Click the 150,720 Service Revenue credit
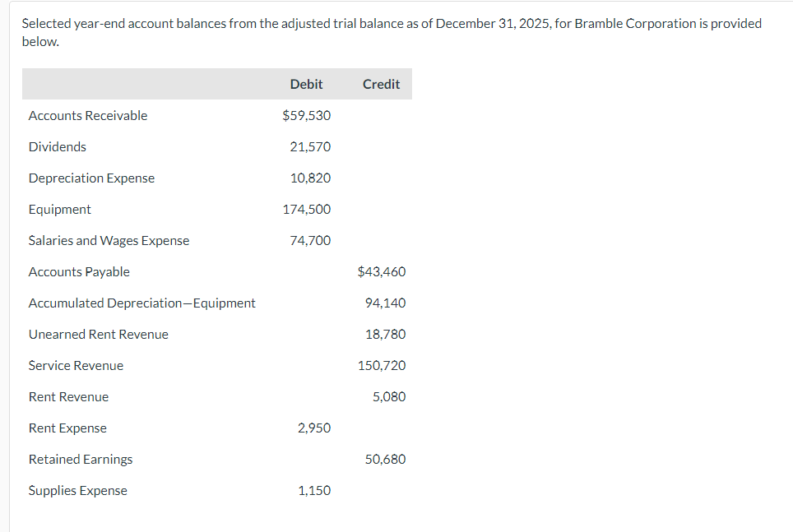 (382, 365)
